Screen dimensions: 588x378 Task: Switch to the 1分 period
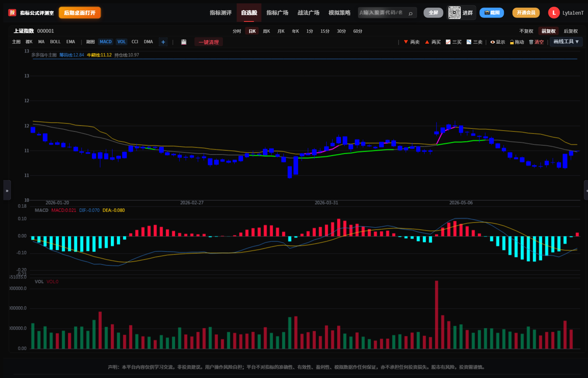pyautogui.click(x=310, y=31)
